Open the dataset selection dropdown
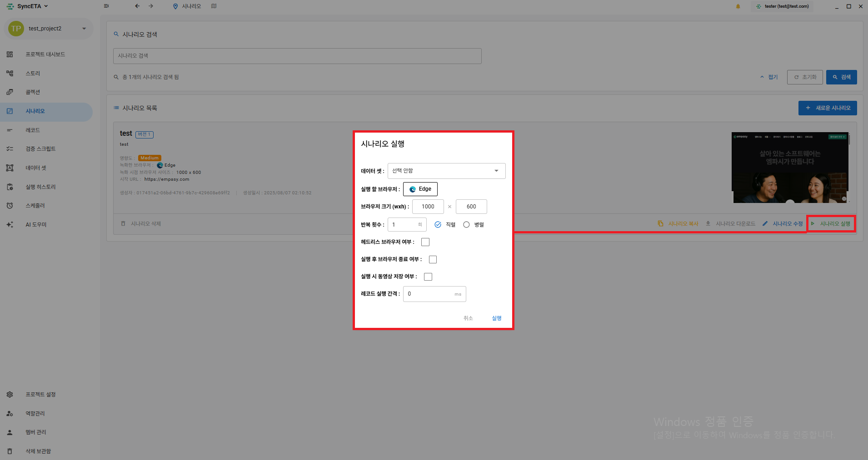 [x=446, y=171]
